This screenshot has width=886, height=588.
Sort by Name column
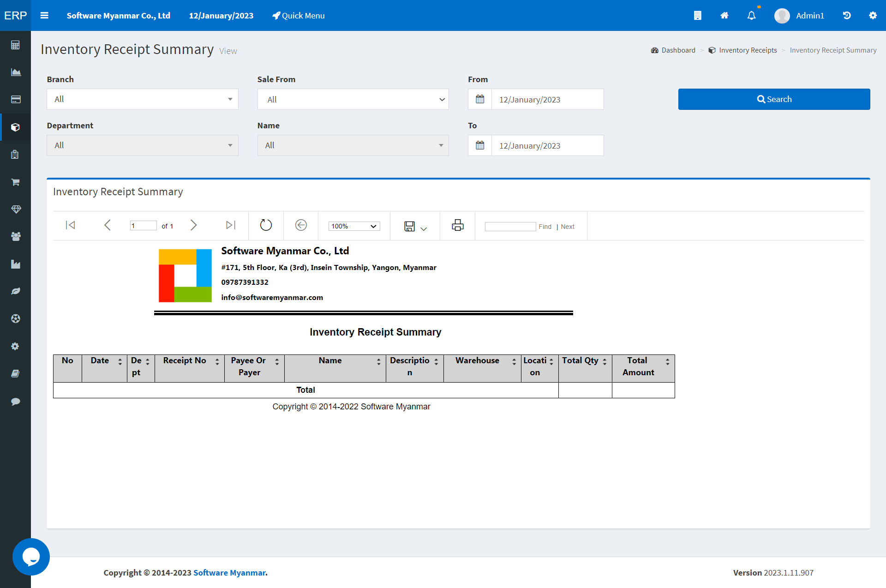point(379,362)
